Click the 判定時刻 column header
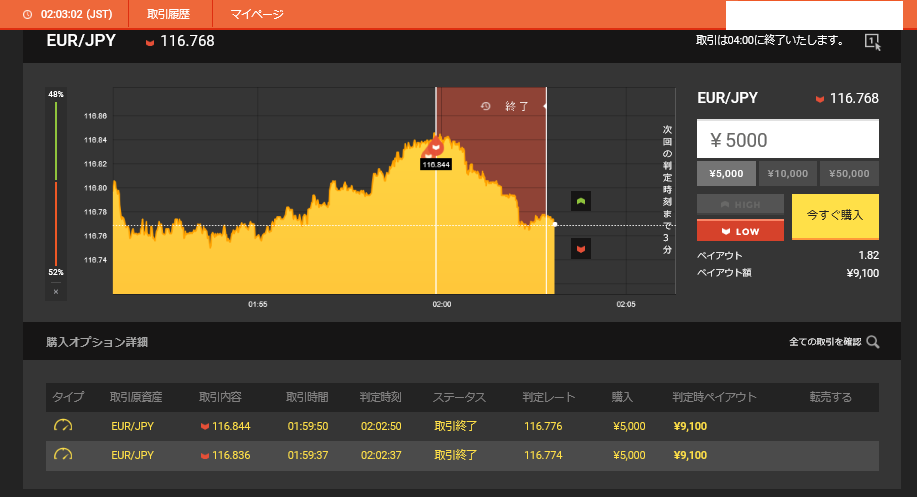The image size is (917, 497). (381, 397)
